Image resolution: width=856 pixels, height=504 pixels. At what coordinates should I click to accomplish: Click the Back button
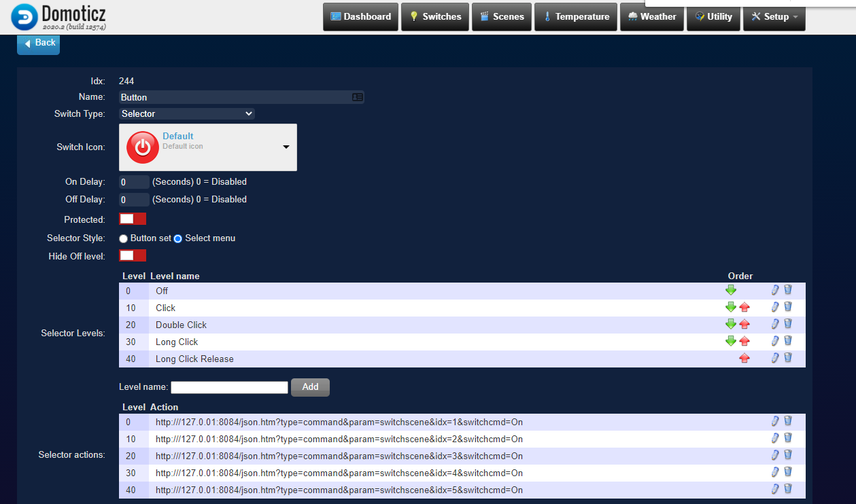(x=39, y=43)
